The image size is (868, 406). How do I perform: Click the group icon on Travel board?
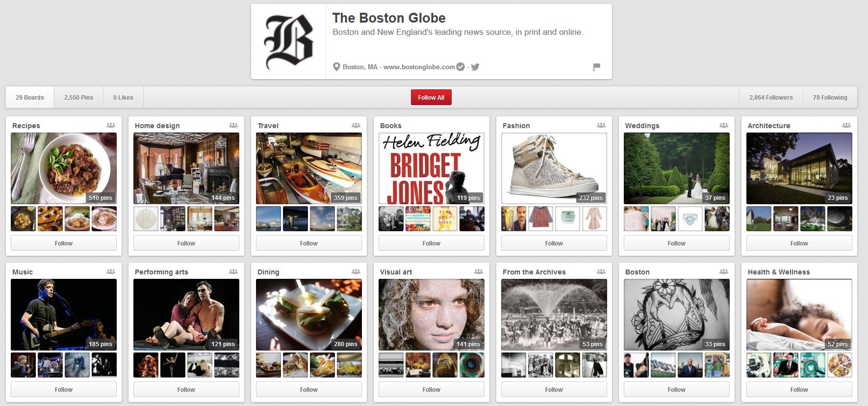click(x=356, y=125)
